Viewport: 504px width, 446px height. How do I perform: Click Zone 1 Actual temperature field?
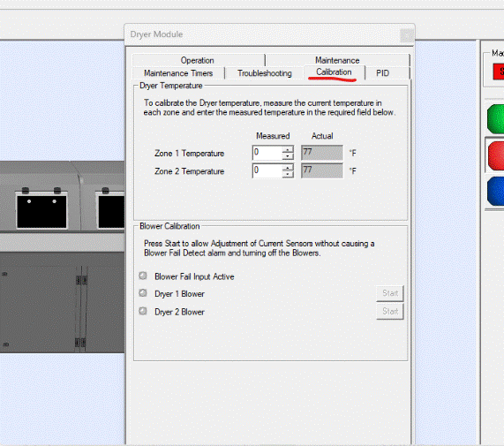(322, 153)
